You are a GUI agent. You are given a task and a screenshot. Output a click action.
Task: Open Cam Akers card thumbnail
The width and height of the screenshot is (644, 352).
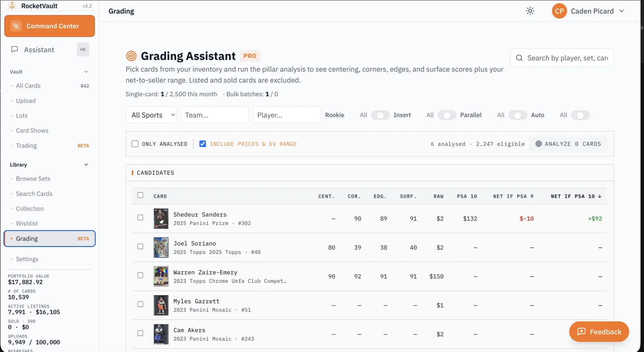click(161, 334)
